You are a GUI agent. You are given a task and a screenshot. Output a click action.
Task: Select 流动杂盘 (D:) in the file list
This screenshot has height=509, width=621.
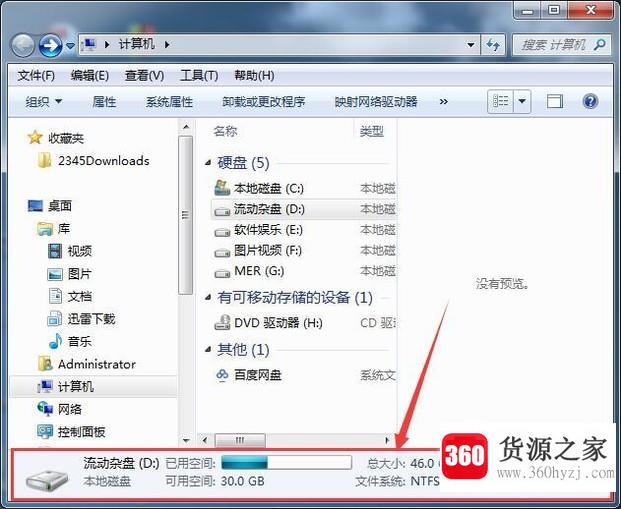point(304,209)
